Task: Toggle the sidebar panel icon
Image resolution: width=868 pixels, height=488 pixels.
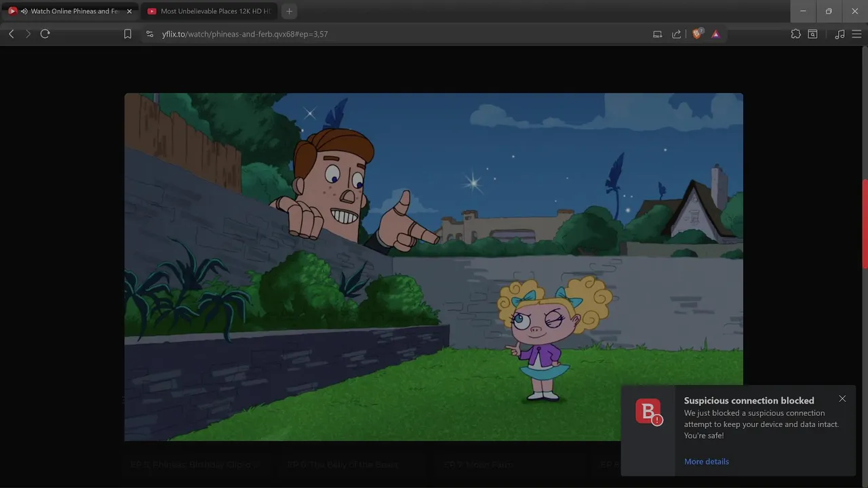Action: (x=812, y=34)
